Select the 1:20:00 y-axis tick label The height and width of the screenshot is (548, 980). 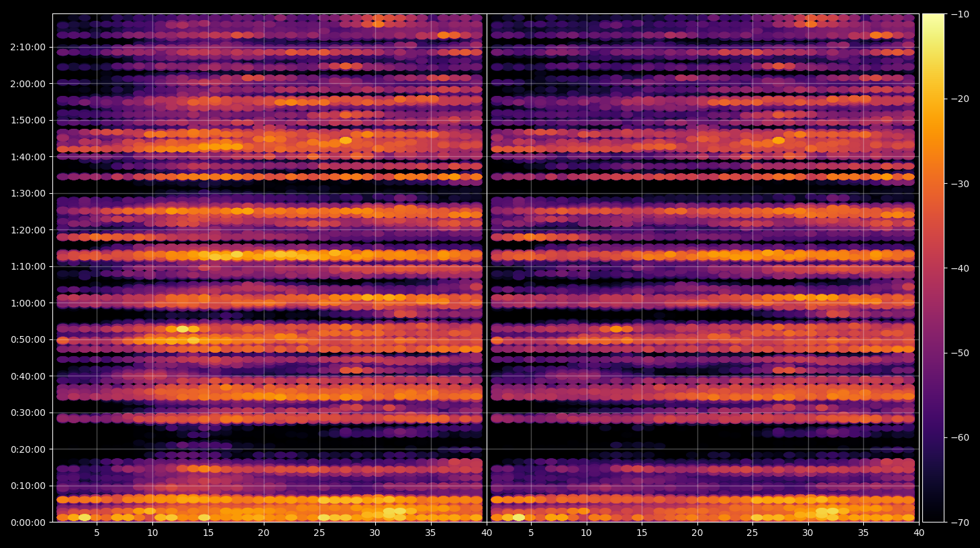pyautogui.click(x=28, y=230)
